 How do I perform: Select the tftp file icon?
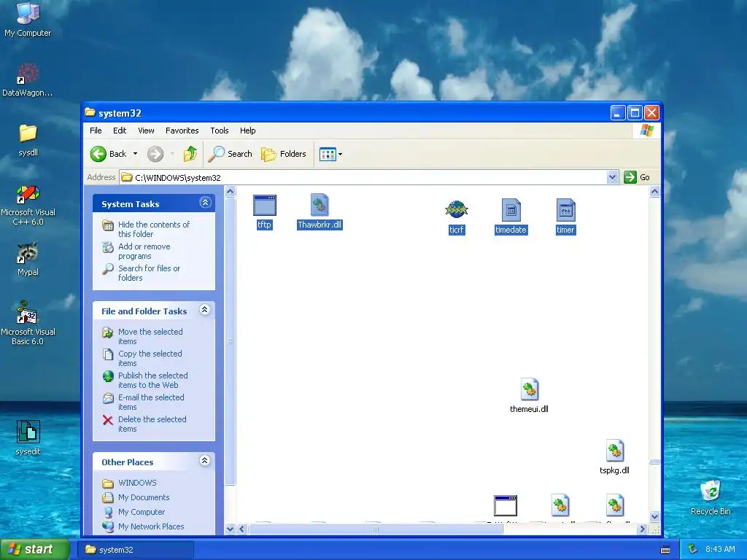264,206
